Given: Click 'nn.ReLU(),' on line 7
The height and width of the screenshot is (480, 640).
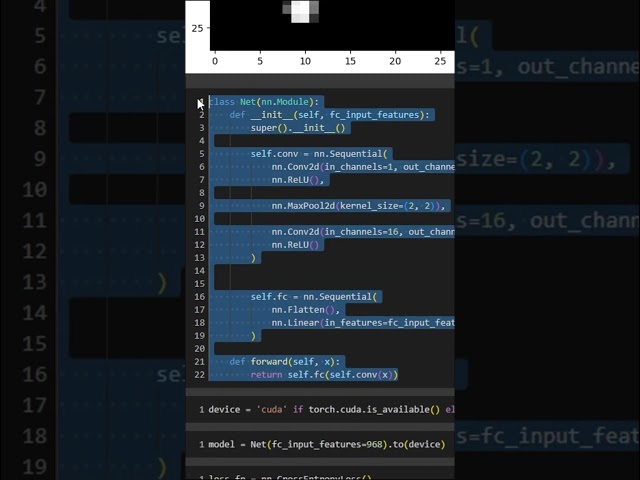Looking at the screenshot, I should pos(298,180).
